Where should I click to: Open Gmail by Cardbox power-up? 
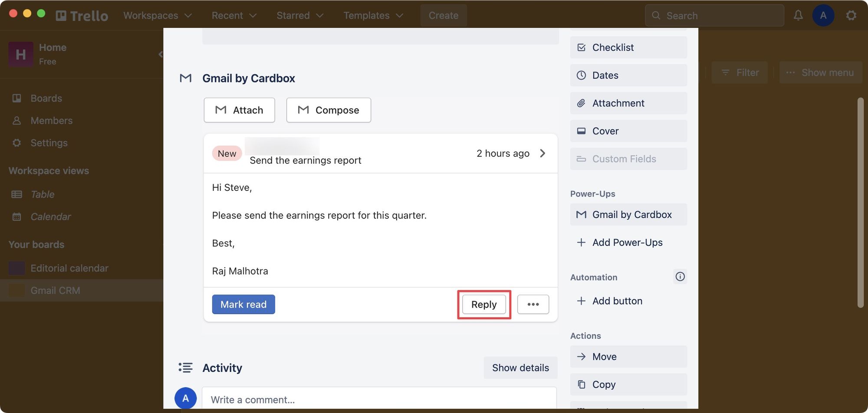tap(628, 215)
